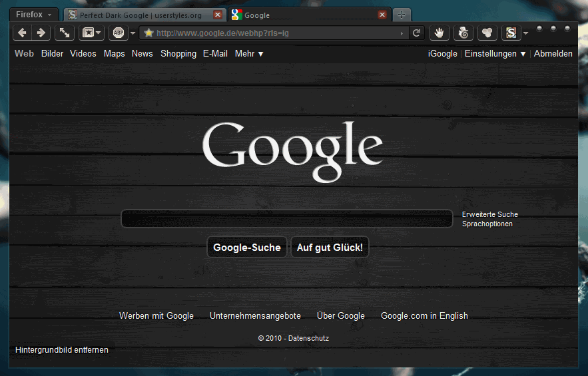Expand the Mehr dropdown menu
This screenshot has height=376, width=588.
click(x=249, y=54)
